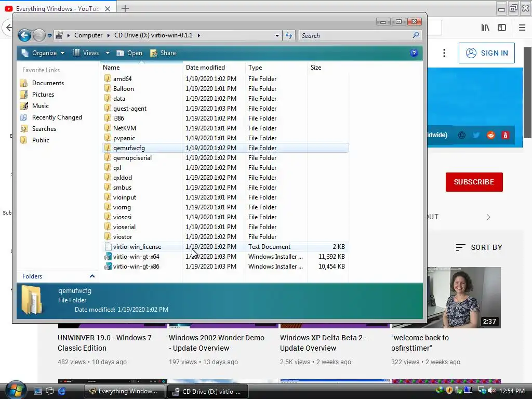Select the smbus folder icon
This screenshot has width=532, height=399.
pyautogui.click(x=108, y=187)
